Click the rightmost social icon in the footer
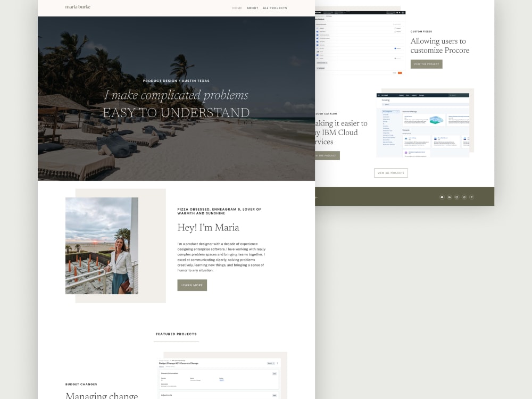The height and width of the screenshot is (399, 532). [471, 197]
